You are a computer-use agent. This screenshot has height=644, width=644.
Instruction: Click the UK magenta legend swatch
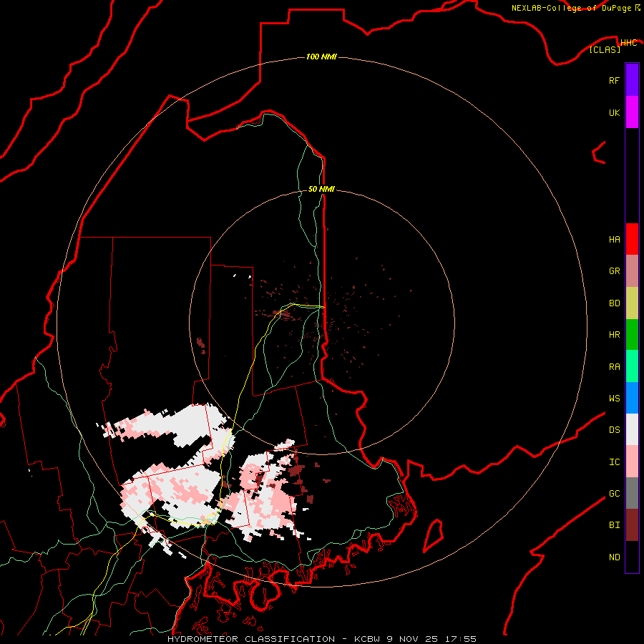[632, 112]
